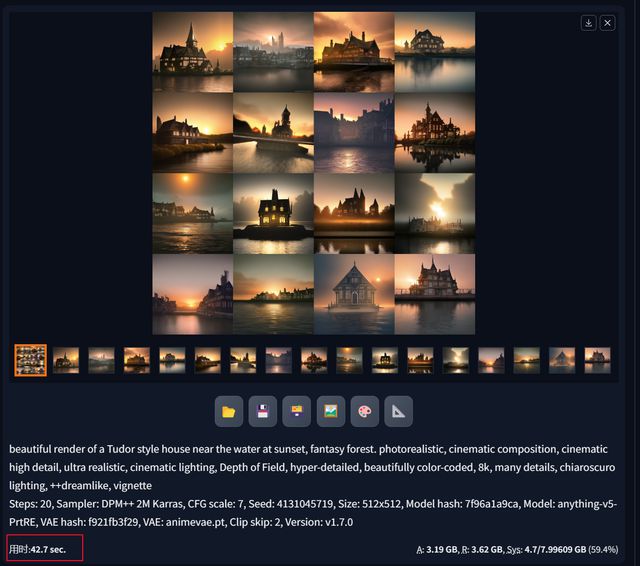Select the seventh thumbnail in the gallery strip
640x566 pixels.
243,360
